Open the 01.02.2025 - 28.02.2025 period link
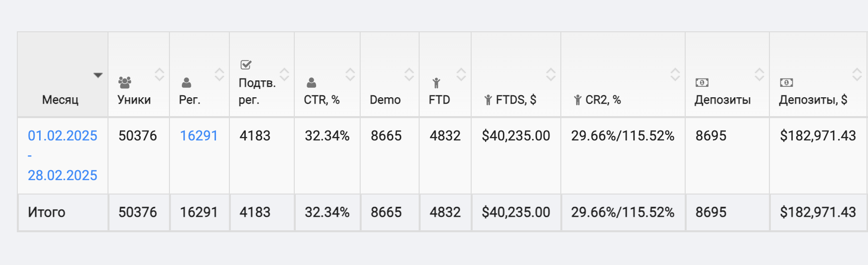The height and width of the screenshot is (265, 868). point(62,135)
